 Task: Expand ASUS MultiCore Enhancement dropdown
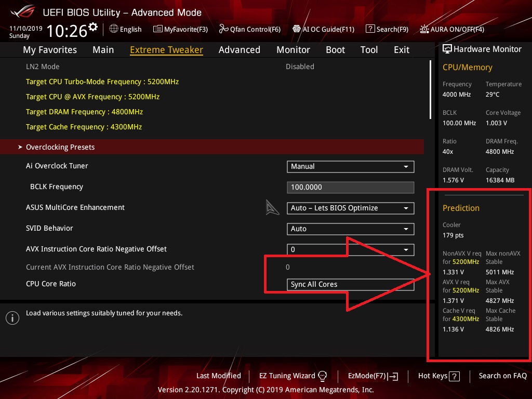(x=350, y=208)
